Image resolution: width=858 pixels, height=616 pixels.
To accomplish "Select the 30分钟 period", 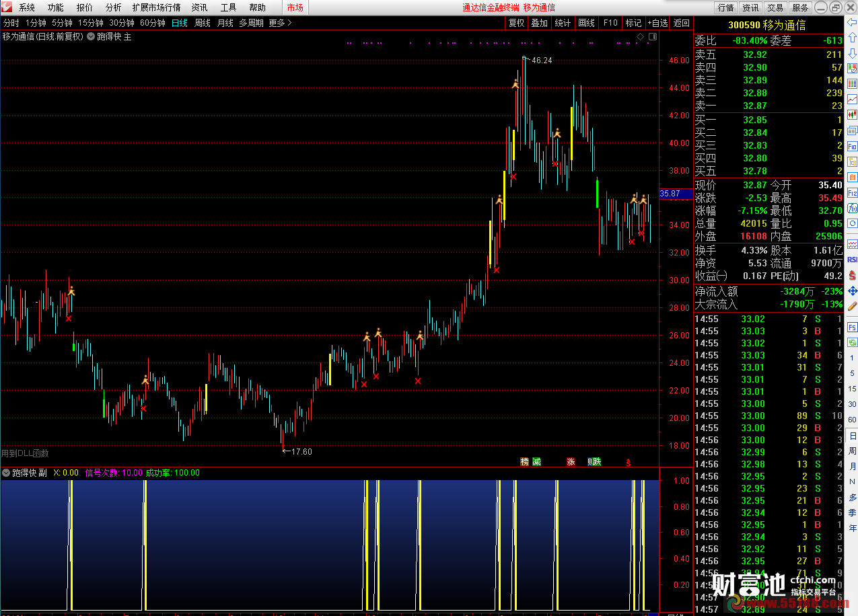I will [122, 23].
